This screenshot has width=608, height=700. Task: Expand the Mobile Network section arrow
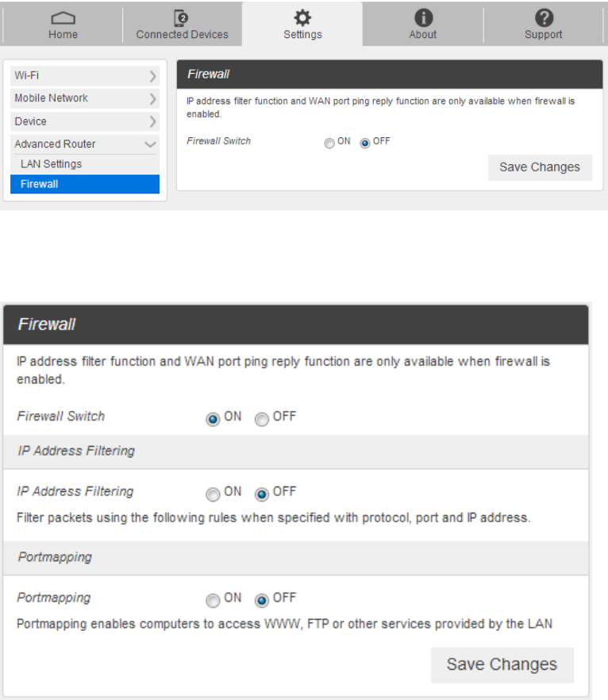tap(152, 98)
